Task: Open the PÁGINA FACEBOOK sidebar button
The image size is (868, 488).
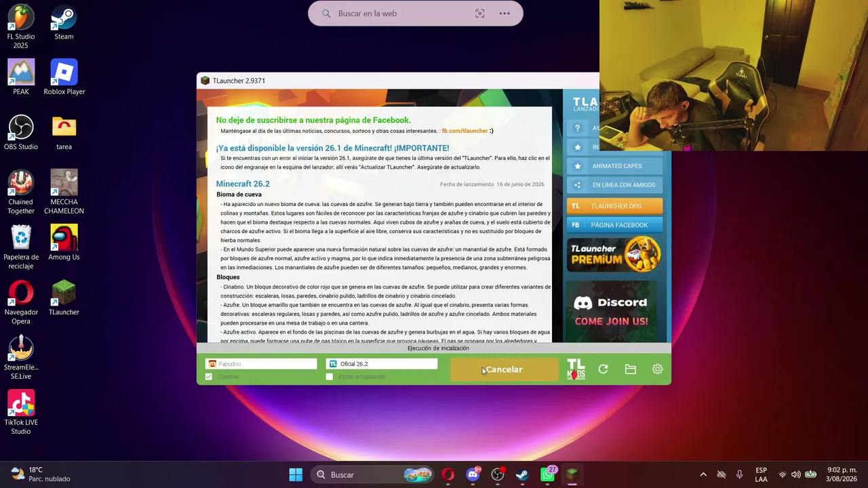Action: pyautogui.click(x=614, y=225)
